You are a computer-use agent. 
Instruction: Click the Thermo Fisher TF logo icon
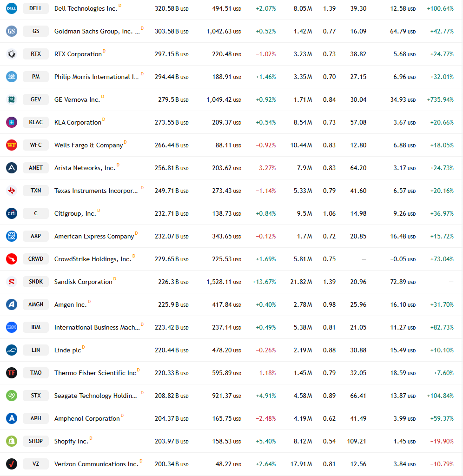coord(12,373)
